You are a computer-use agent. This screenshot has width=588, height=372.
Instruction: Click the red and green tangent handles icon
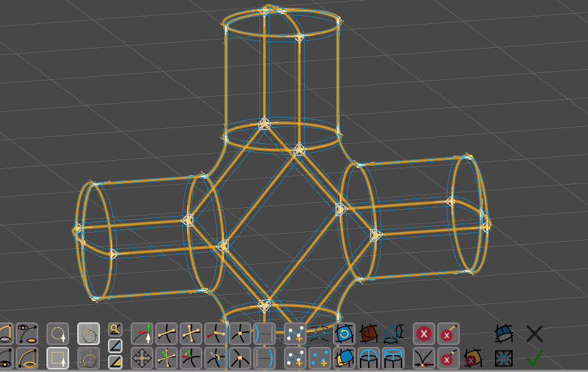click(x=191, y=358)
